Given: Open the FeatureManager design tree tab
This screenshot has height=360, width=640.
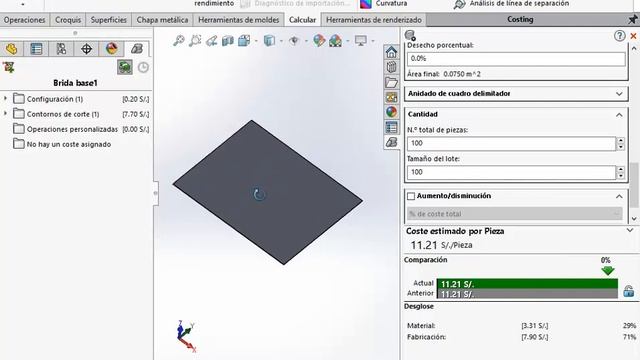Looking at the screenshot, I should pos(11,49).
